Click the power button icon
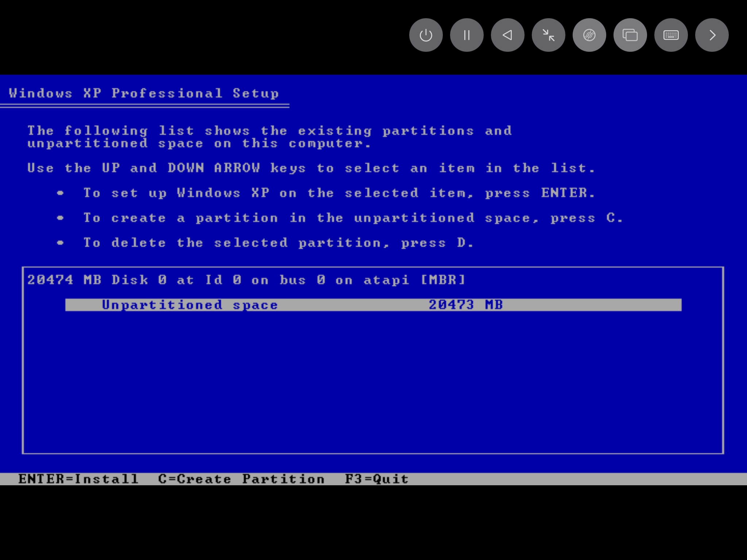Viewport: 747px width, 560px height. click(426, 35)
